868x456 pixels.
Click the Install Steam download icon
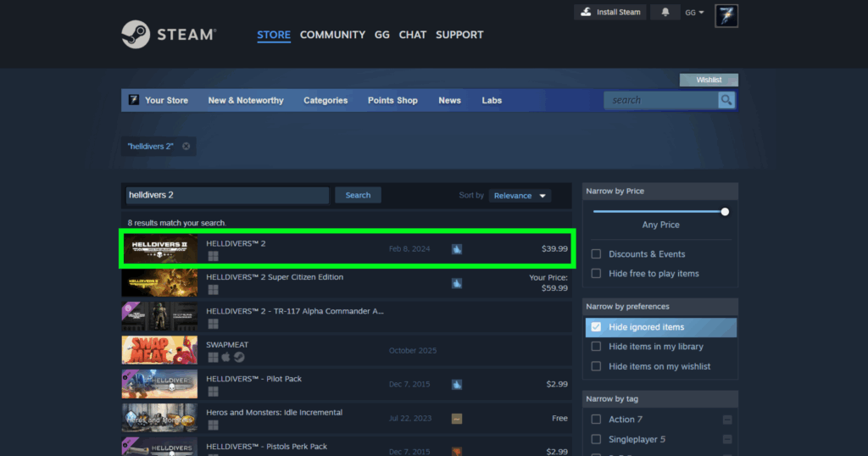586,12
